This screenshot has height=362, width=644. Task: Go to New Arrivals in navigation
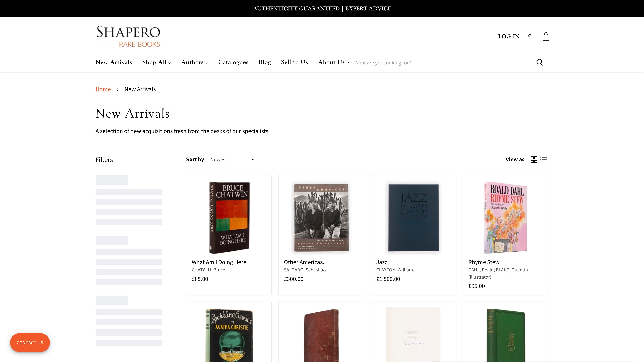click(114, 62)
